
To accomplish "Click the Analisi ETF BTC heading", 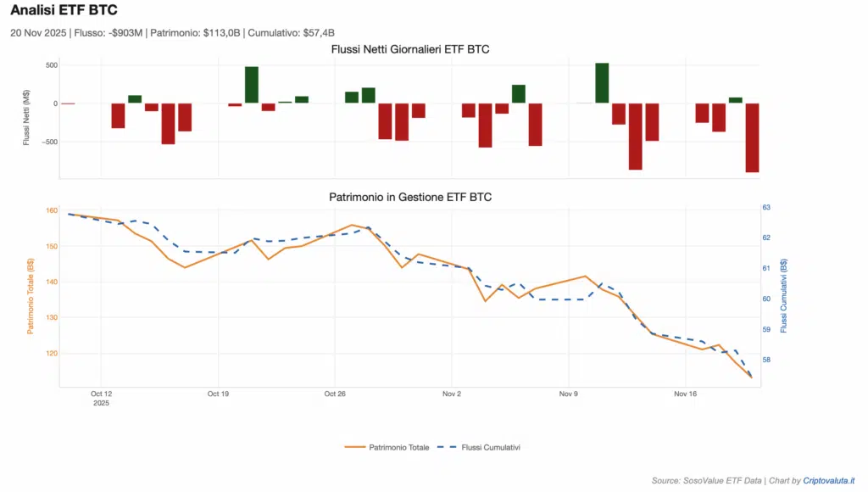I will pos(64,11).
